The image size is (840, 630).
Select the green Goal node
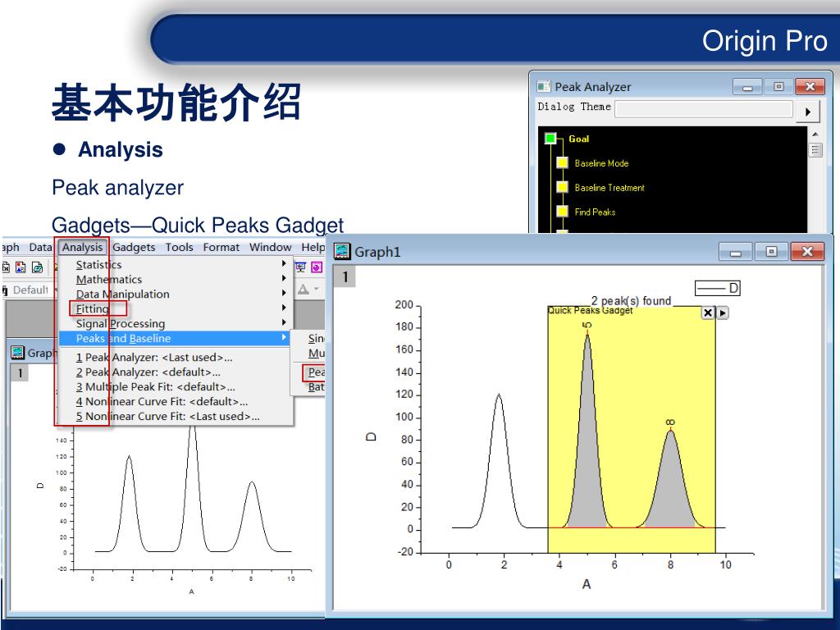[550, 138]
